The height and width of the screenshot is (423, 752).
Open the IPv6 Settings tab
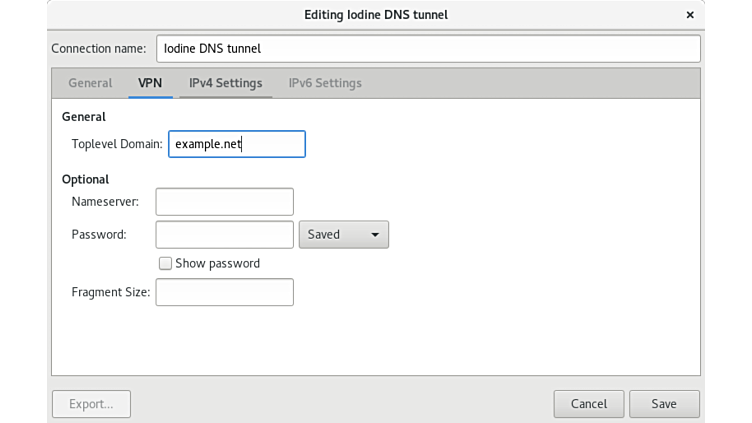click(325, 83)
